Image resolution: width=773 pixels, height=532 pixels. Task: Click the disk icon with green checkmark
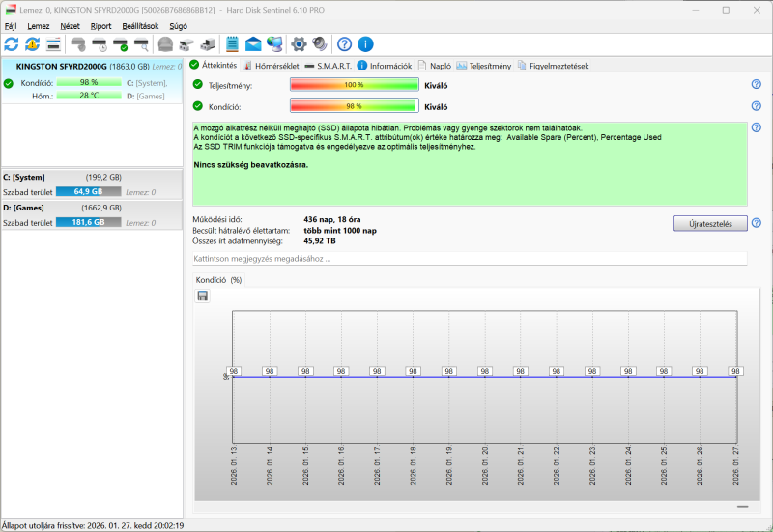click(x=120, y=44)
